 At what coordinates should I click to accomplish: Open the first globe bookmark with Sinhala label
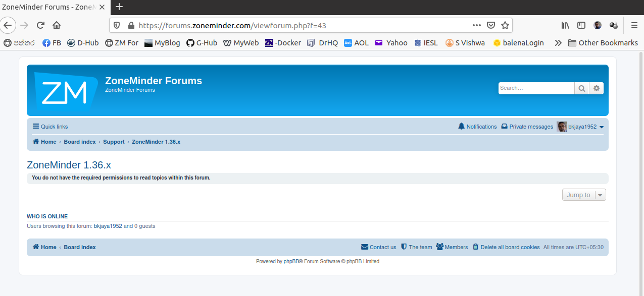[19, 43]
